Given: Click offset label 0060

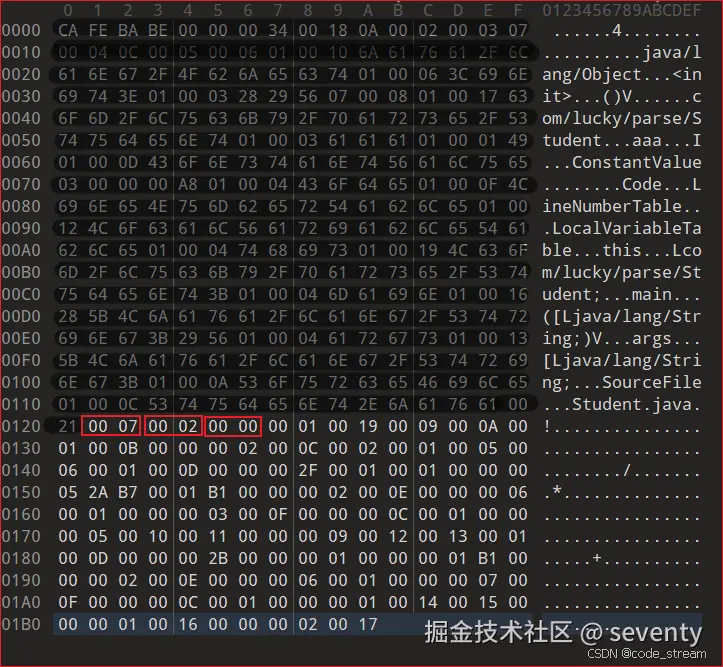Looking at the screenshot, I should [21, 162].
